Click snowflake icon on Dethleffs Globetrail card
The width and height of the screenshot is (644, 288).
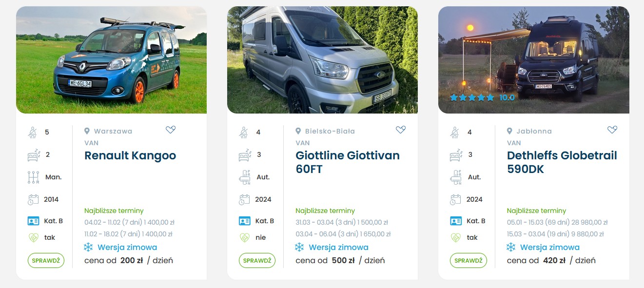[511, 247]
